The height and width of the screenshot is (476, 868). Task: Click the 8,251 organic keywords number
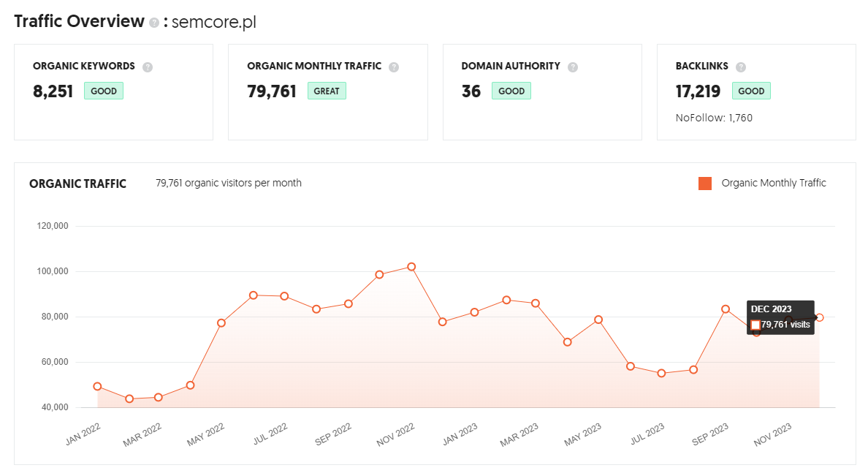pos(53,91)
